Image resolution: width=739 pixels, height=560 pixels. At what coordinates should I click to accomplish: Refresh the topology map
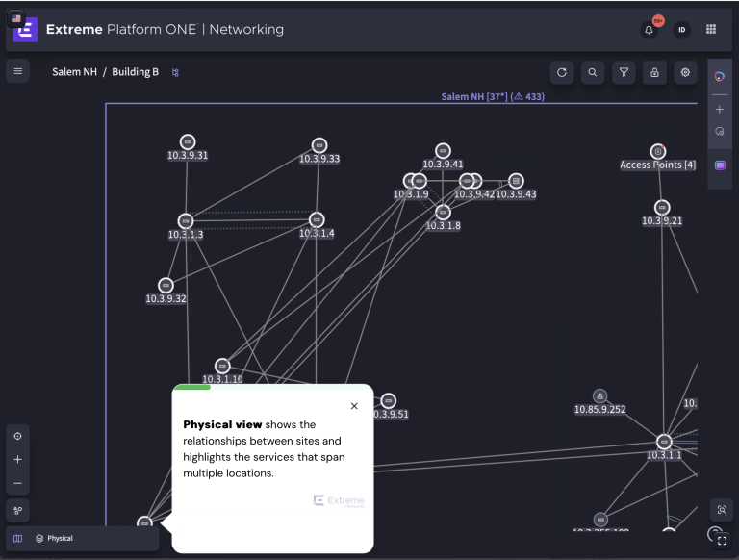click(562, 72)
